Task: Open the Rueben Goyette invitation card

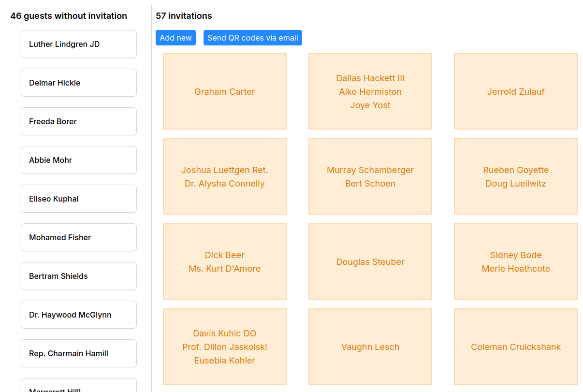Action: [x=515, y=176]
